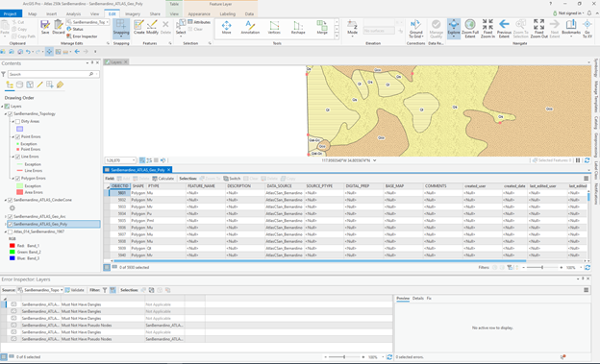Viewport: 600px width, 364px height.
Task: Switch Contents to List By Selection
Action: 30,85
